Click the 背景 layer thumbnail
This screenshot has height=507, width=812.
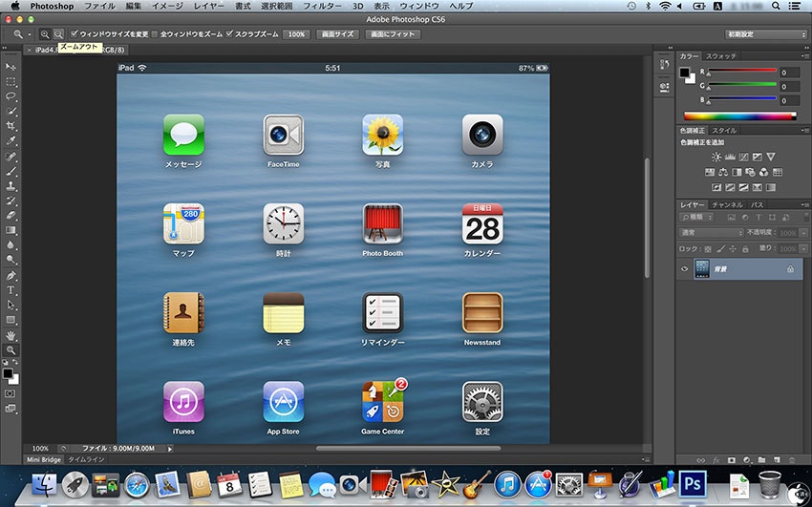click(702, 269)
